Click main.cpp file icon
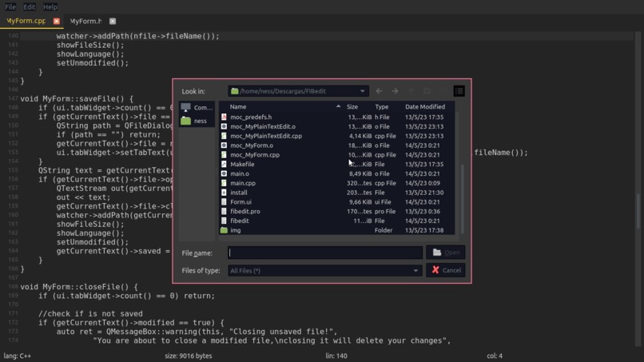 (224, 183)
